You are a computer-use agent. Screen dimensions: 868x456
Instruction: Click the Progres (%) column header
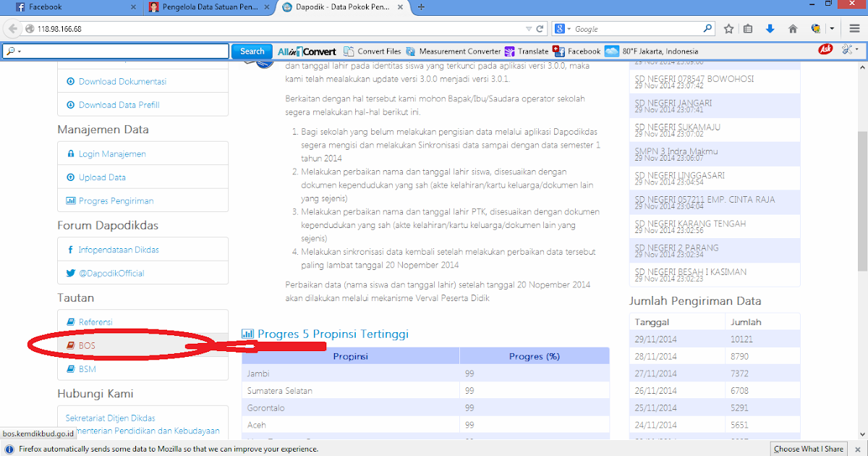[535, 356]
